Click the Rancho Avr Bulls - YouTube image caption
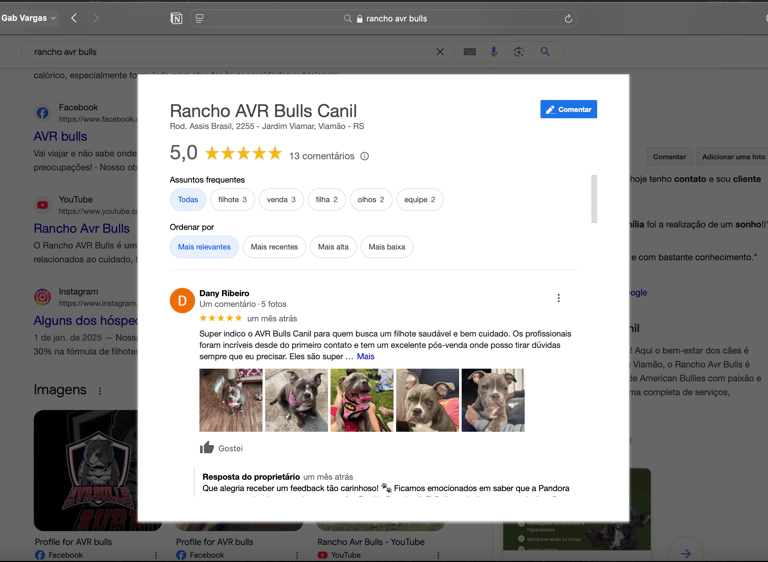This screenshot has height=562, width=768. coord(371,542)
